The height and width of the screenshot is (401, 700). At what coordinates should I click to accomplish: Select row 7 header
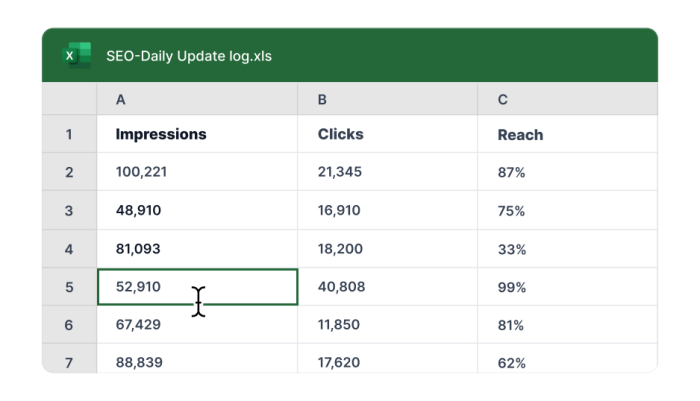(69, 362)
